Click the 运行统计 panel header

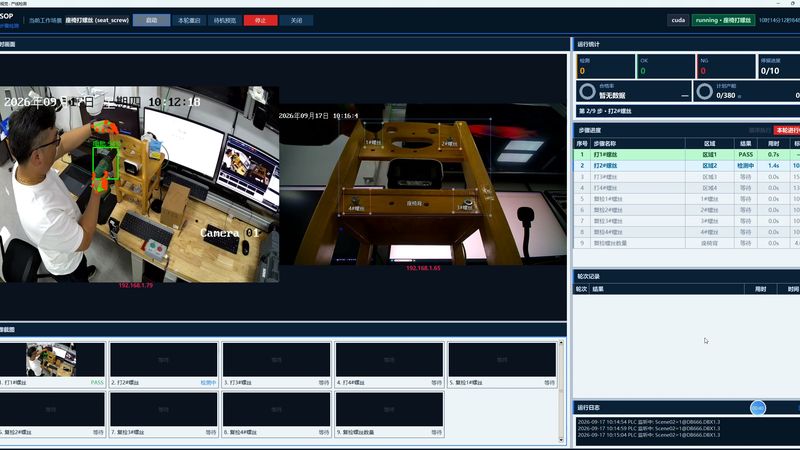click(687, 44)
